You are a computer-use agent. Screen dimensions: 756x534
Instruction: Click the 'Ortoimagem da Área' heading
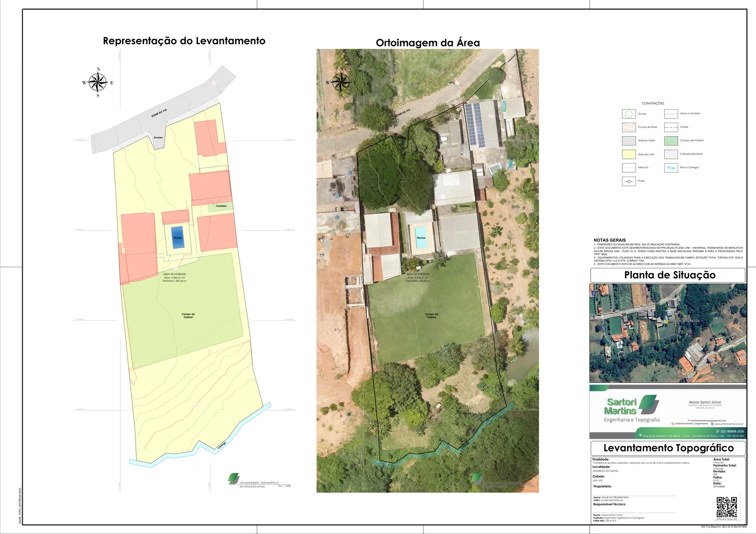coord(428,43)
